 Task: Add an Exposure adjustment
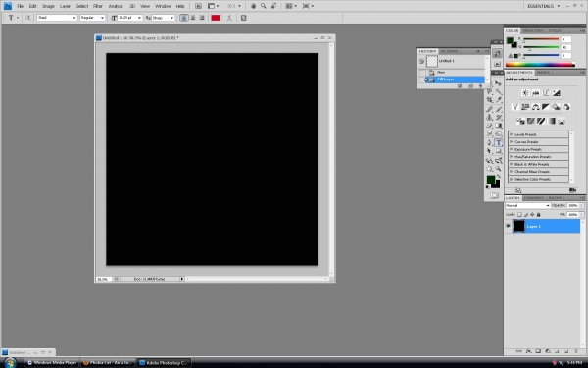tap(556, 93)
